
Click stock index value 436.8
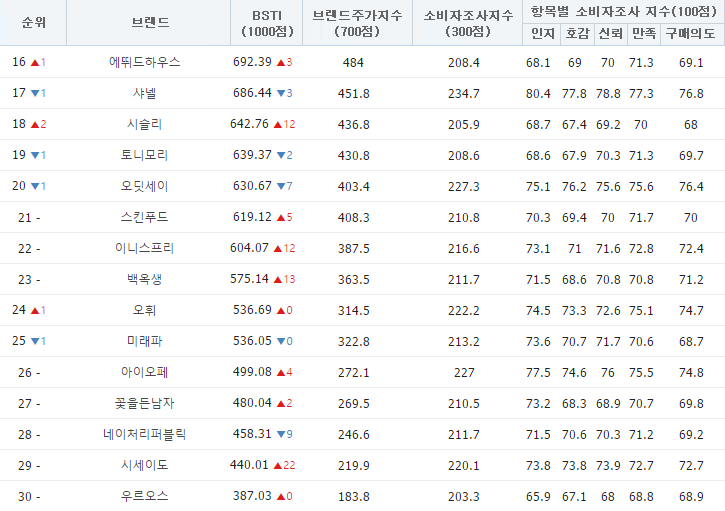pos(353,124)
